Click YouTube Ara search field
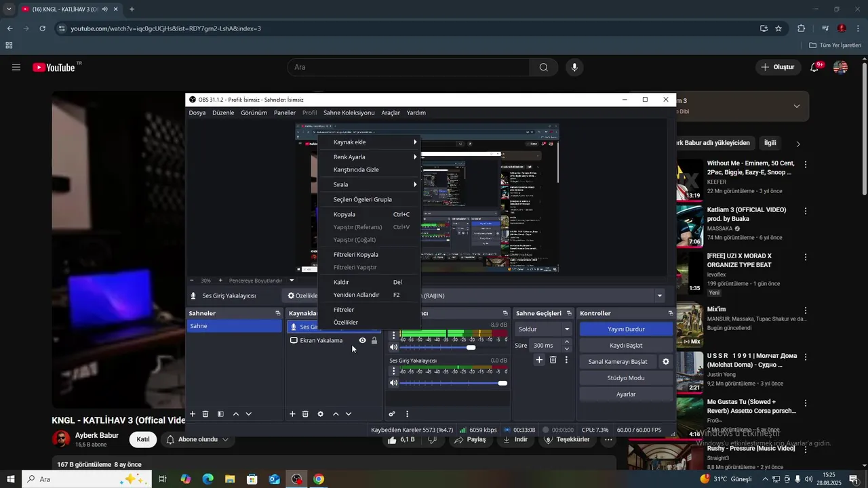This screenshot has width=868, height=488. click(x=409, y=67)
